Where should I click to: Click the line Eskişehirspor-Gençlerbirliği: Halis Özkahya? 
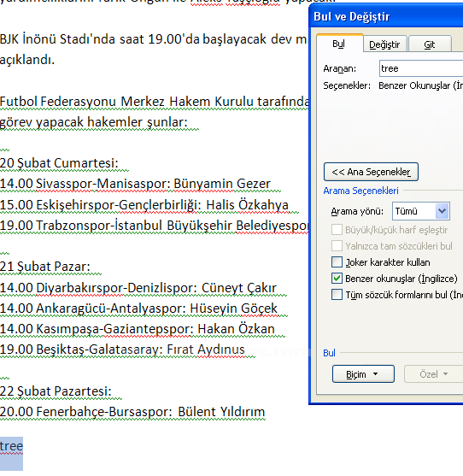162,205
